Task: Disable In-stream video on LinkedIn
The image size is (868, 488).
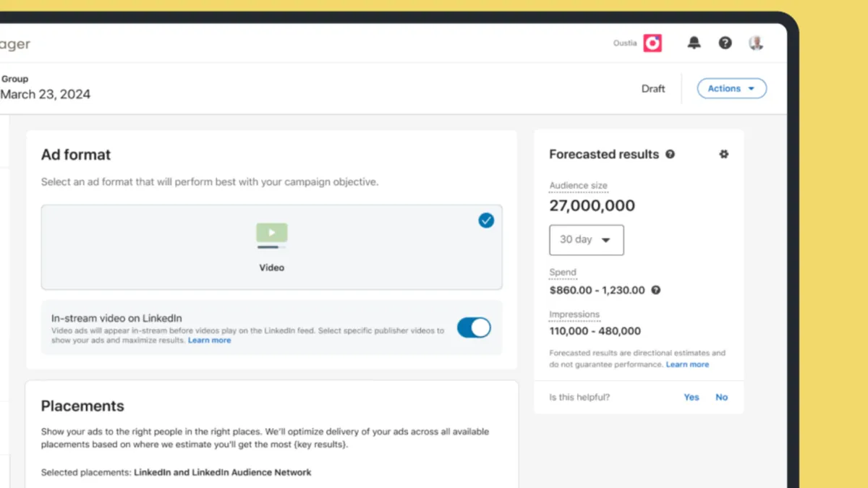Action: click(473, 328)
